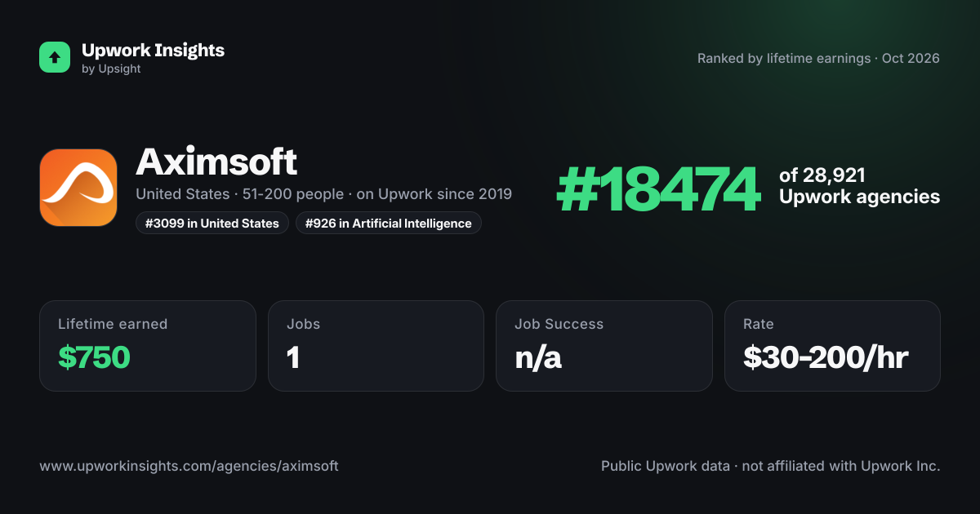The image size is (980, 514).
Task: Click the '#926 in Artificial Intelligence' badge
Action: 389,223
